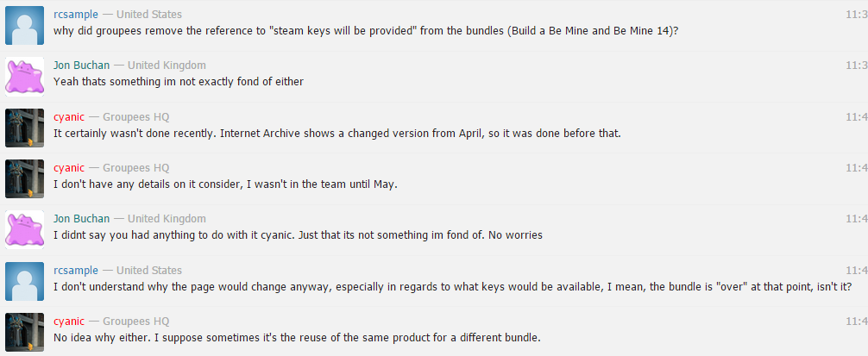Viewport: 868px width, 356px height.
Task: Click cyanic's avatar beside "No idea why either" message
Action: point(24,332)
